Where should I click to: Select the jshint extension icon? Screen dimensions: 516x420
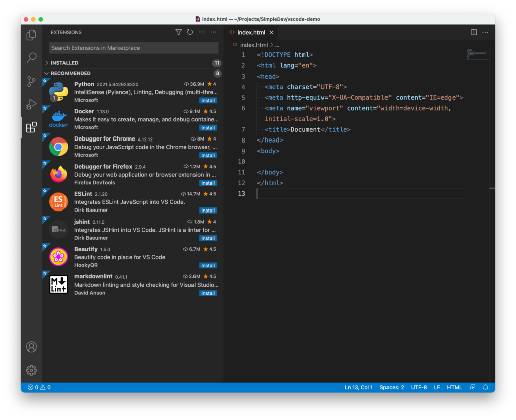(58, 229)
